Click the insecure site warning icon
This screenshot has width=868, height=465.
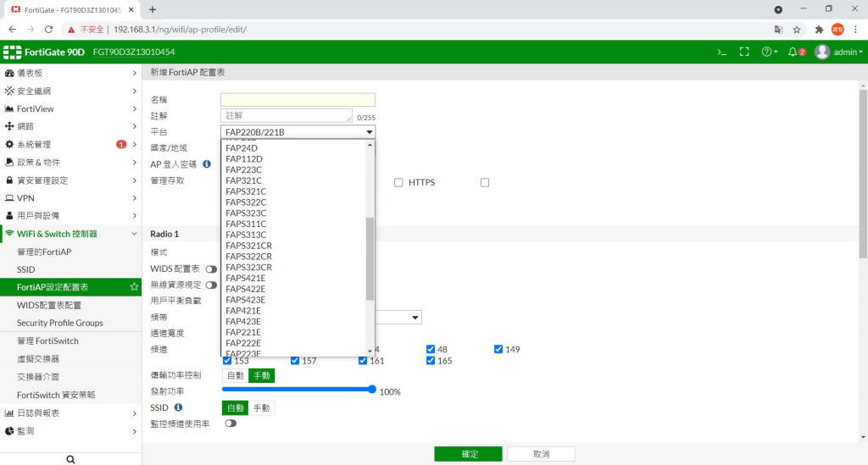pos(71,30)
